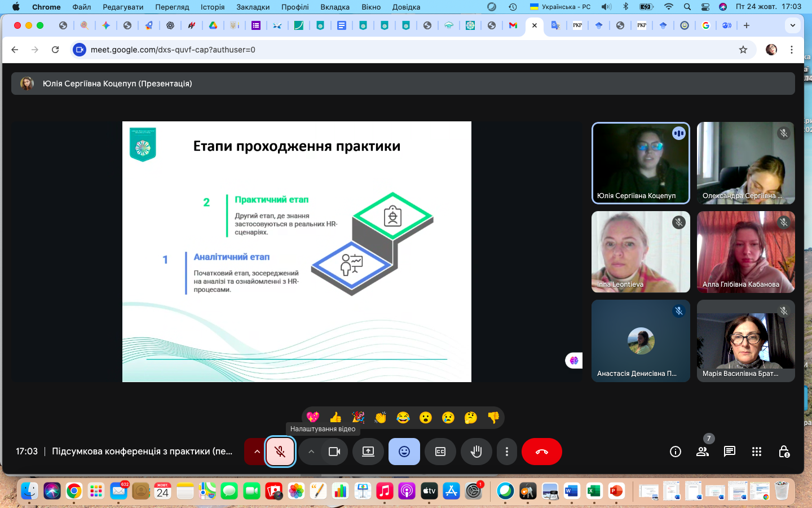Image resolution: width=812 pixels, height=508 pixels.
Task: Open the raise hand control
Action: (x=476, y=452)
